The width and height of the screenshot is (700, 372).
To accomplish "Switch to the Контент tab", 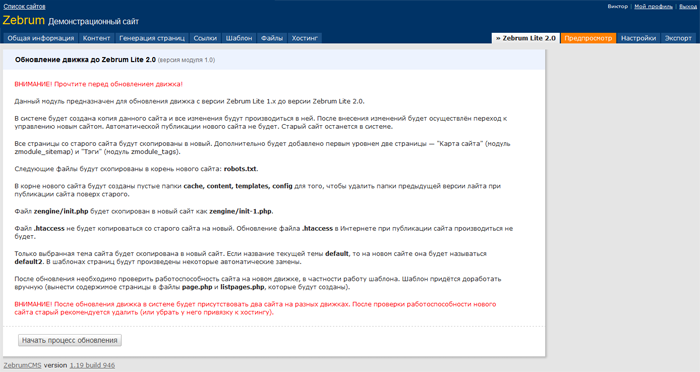I will click(x=96, y=38).
